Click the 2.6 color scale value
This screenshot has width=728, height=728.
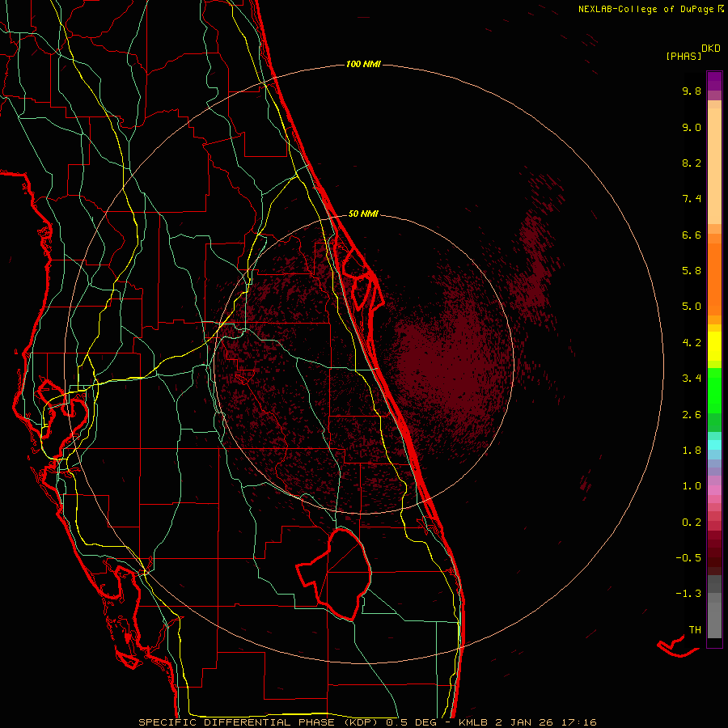pos(692,415)
